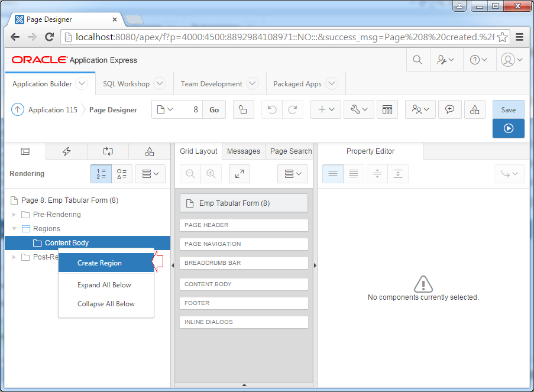Open the Team Development tab
This screenshot has width=534, height=392.
point(212,84)
